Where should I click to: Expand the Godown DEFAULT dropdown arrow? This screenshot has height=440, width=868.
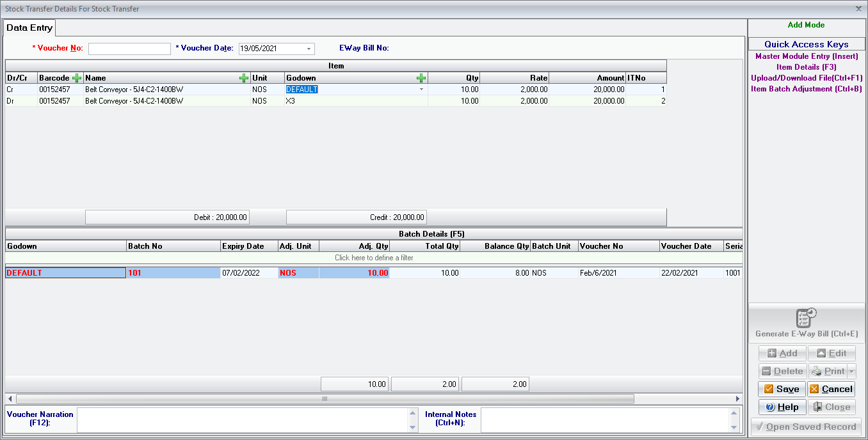(421, 90)
